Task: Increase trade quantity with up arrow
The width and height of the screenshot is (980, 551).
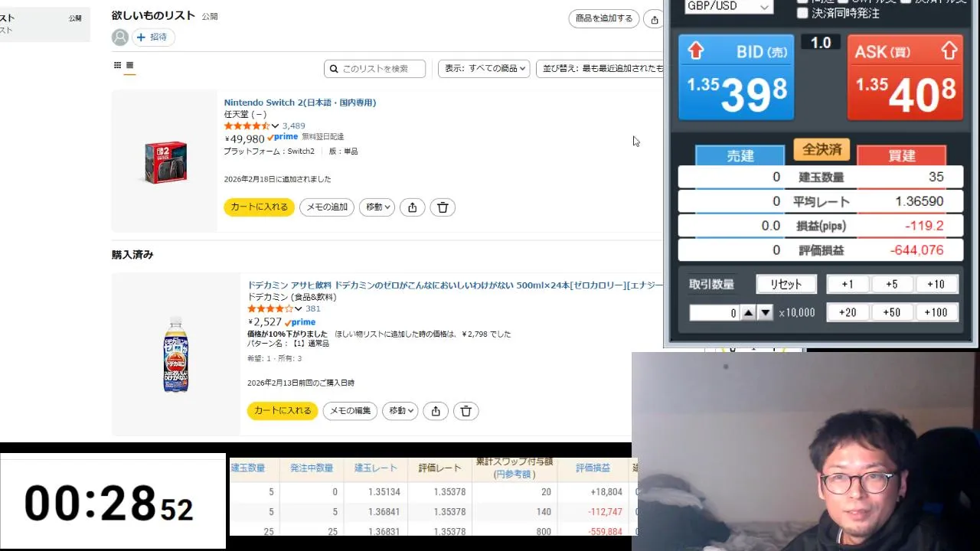Action: (x=749, y=313)
